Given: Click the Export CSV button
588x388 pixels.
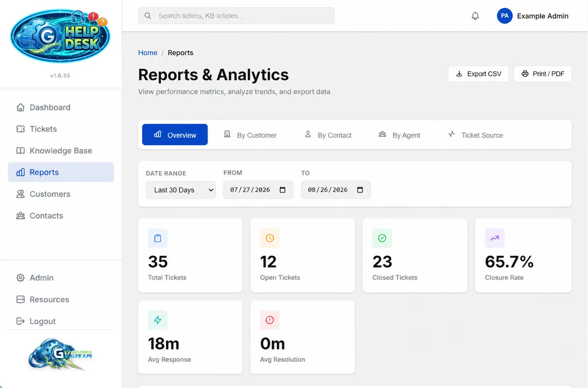Looking at the screenshot, I should pyautogui.click(x=478, y=74).
